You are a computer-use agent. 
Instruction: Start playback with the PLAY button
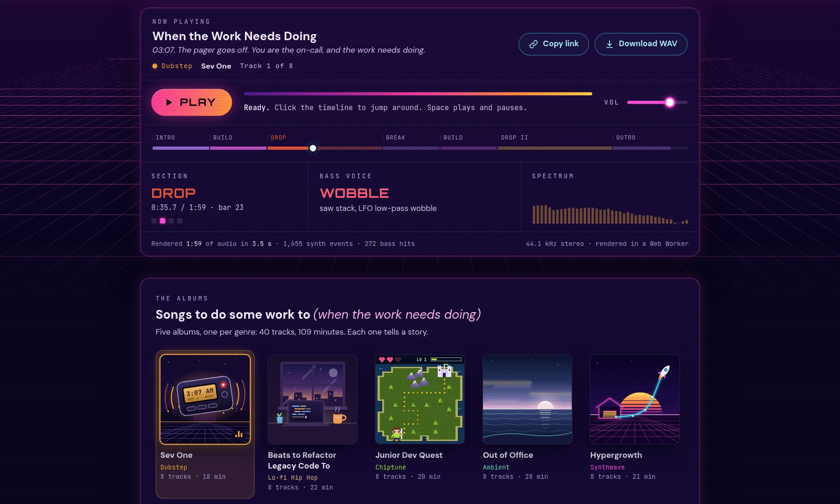pyautogui.click(x=192, y=102)
